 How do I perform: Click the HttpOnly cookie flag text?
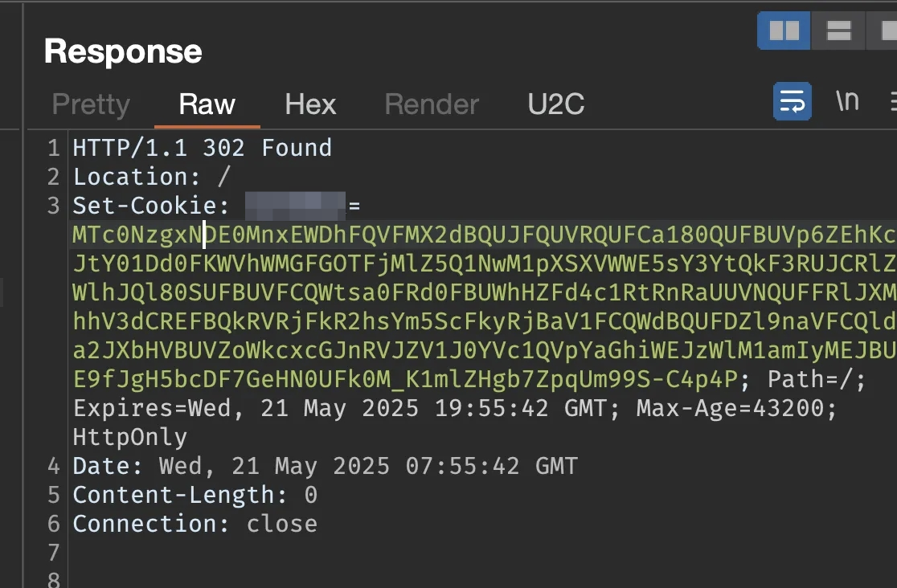(130, 438)
